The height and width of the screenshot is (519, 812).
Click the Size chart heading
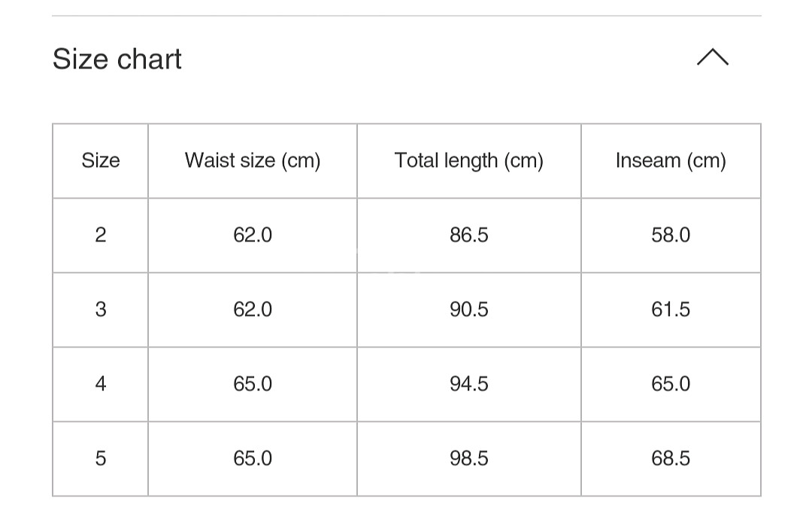(117, 59)
